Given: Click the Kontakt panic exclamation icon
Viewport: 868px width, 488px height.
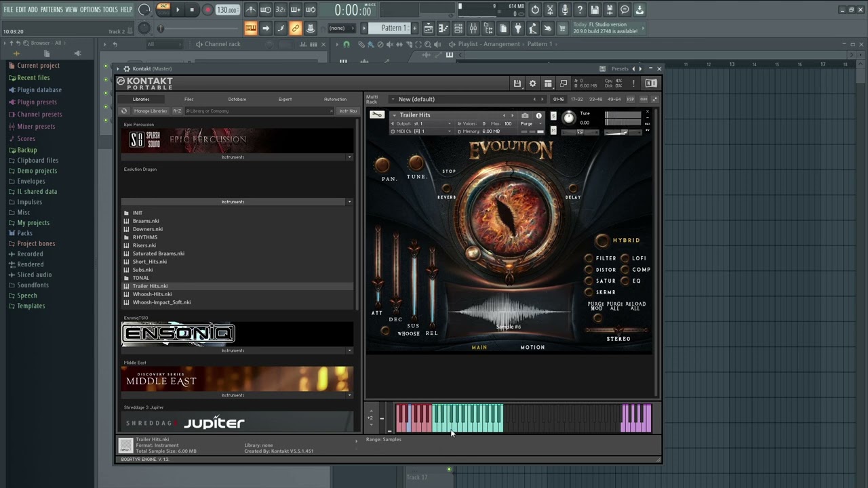Looking at the screenshot, I should coord(633,83).
